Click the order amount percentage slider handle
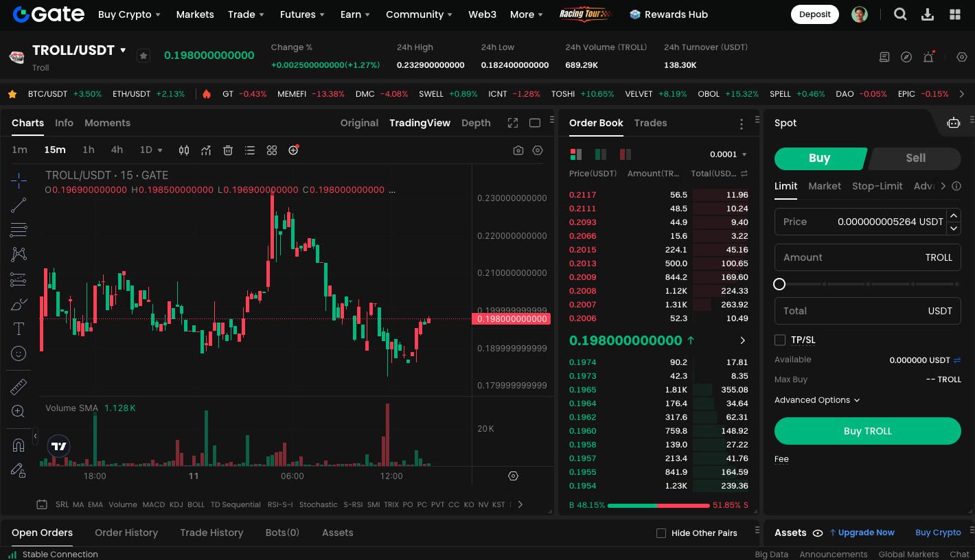Viewport: 975px width, 560px height. [779, 284]
